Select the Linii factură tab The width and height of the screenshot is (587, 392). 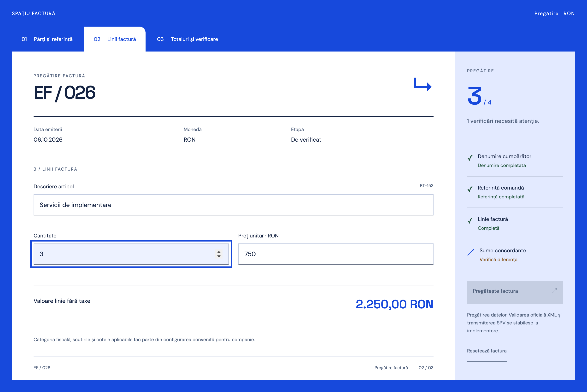click(115, 39)
